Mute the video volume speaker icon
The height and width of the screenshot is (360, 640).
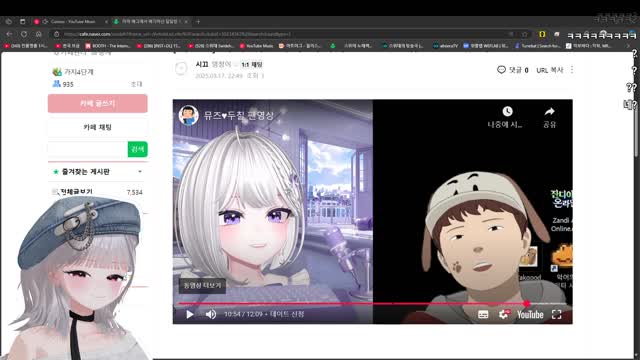point(211,314)
